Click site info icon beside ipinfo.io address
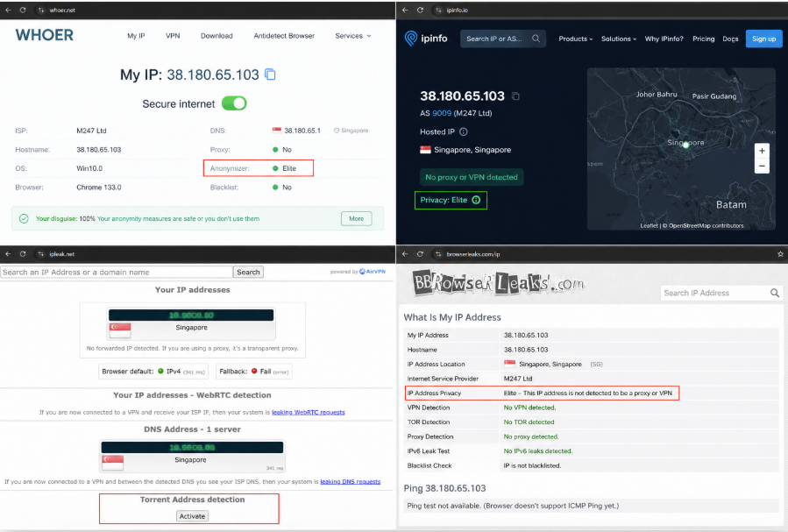The height and width of the screenshot is (532, 788). tap(438, 10)
